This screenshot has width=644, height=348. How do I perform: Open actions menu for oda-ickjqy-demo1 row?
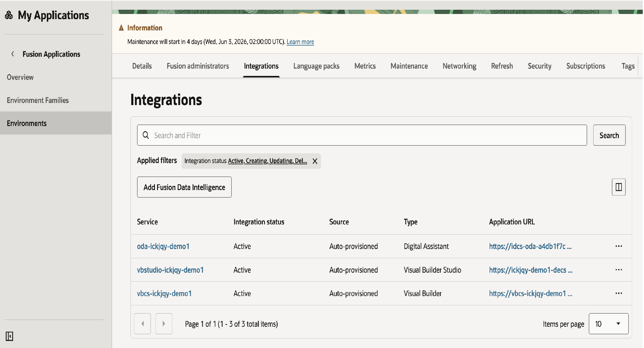coord(618,246)
